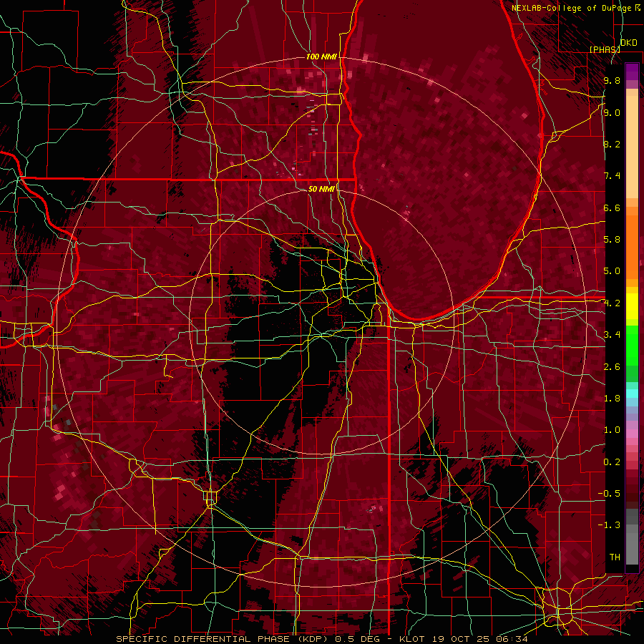Click the [PHAS] legend header
Viewport: 644px width, 644px height.
(605, 49)
